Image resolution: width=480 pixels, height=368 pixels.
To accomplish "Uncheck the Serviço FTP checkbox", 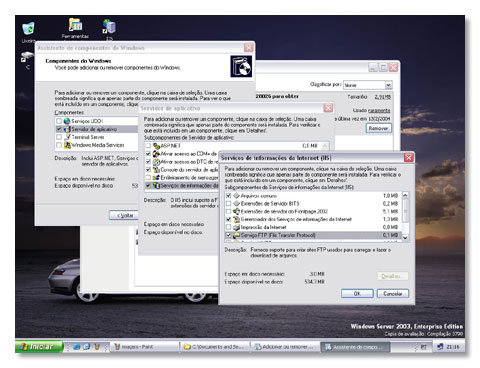I will pyautogui.click(x=229, y=235).
